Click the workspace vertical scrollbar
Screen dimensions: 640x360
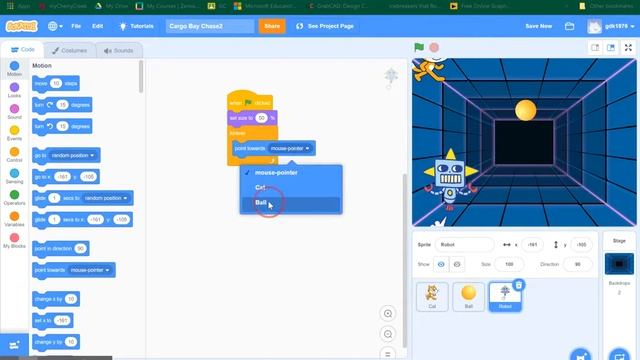click(x=405, y=260)
